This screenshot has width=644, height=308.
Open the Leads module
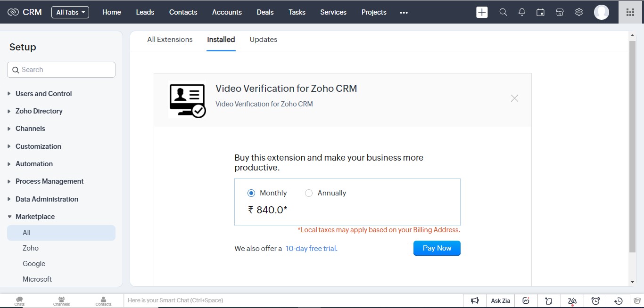pyautogui.click(x=145, y=12)
